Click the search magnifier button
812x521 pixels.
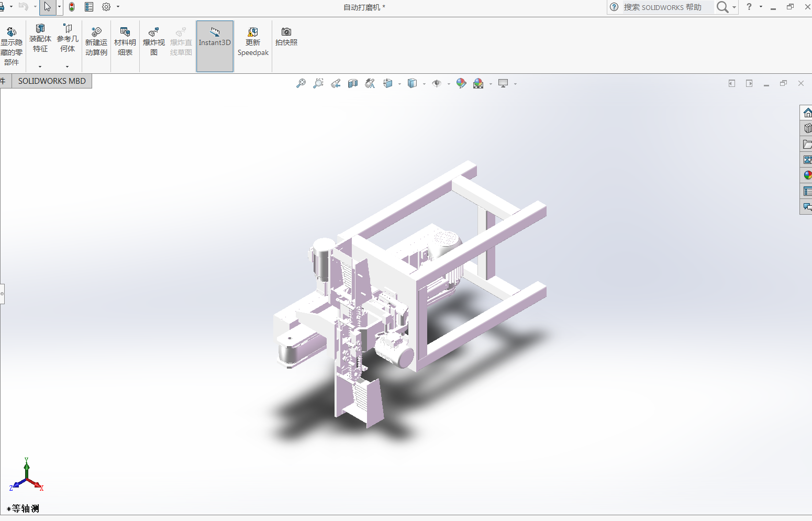click(722, 7)
